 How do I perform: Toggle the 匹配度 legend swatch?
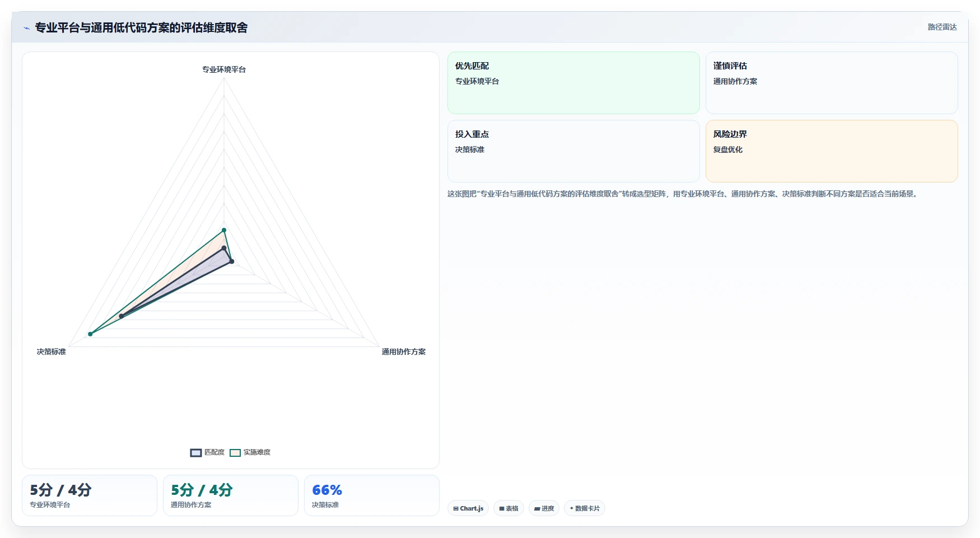(196, 452)
